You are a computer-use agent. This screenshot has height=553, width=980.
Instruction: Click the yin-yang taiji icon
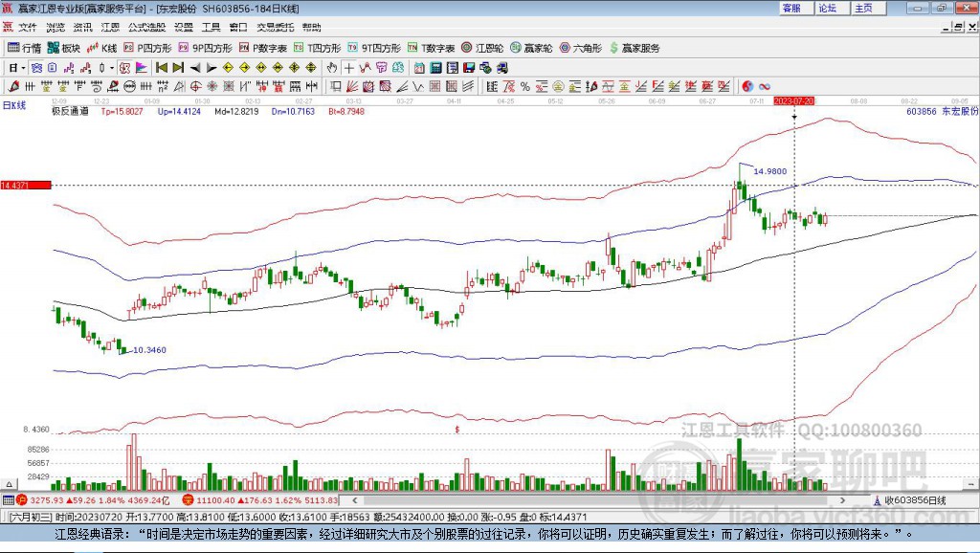(747, 86)
